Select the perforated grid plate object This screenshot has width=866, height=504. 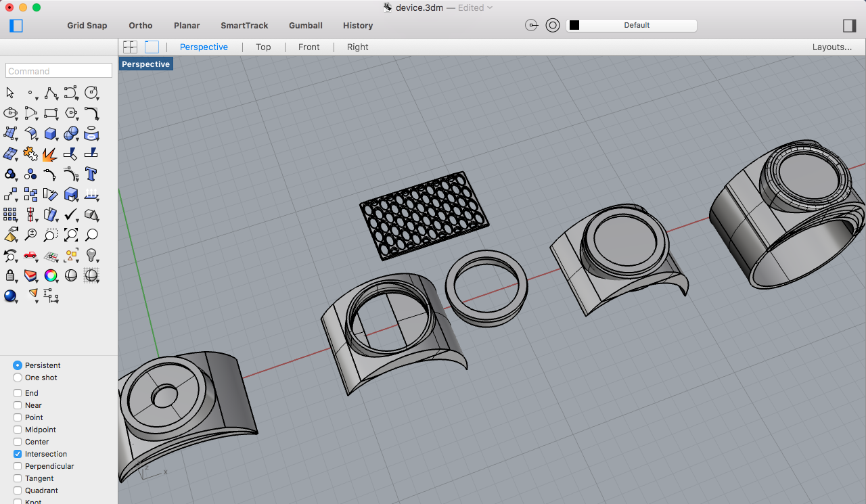click(x=424, y=215)
